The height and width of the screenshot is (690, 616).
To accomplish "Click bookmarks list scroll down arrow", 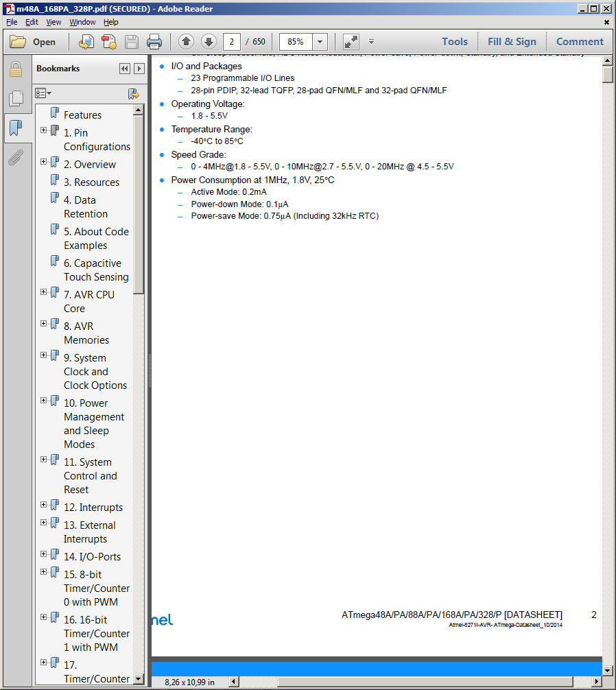I will pos(138,679).
